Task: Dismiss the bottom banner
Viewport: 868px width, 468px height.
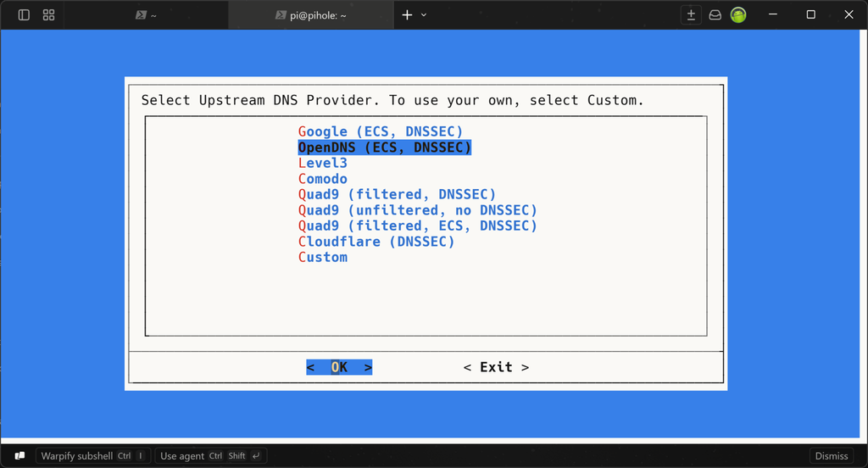Action: coord(831,456)
